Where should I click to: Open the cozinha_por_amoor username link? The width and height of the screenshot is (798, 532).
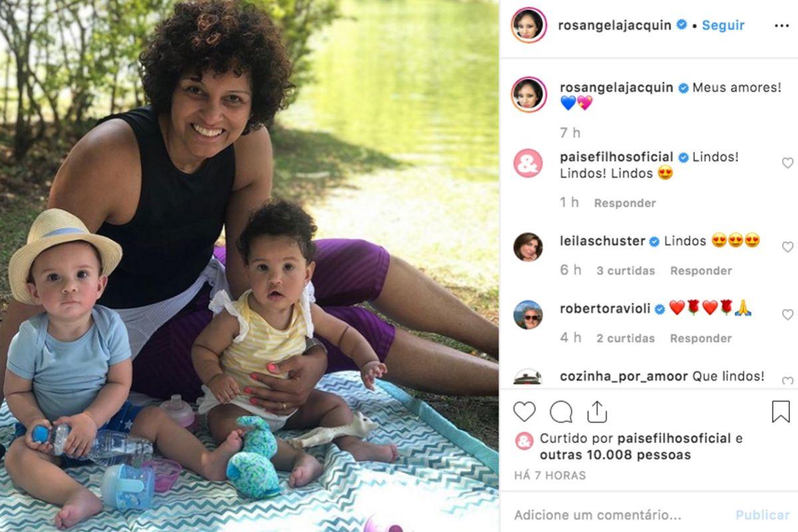pyautogui.click(x=624, y=376)
